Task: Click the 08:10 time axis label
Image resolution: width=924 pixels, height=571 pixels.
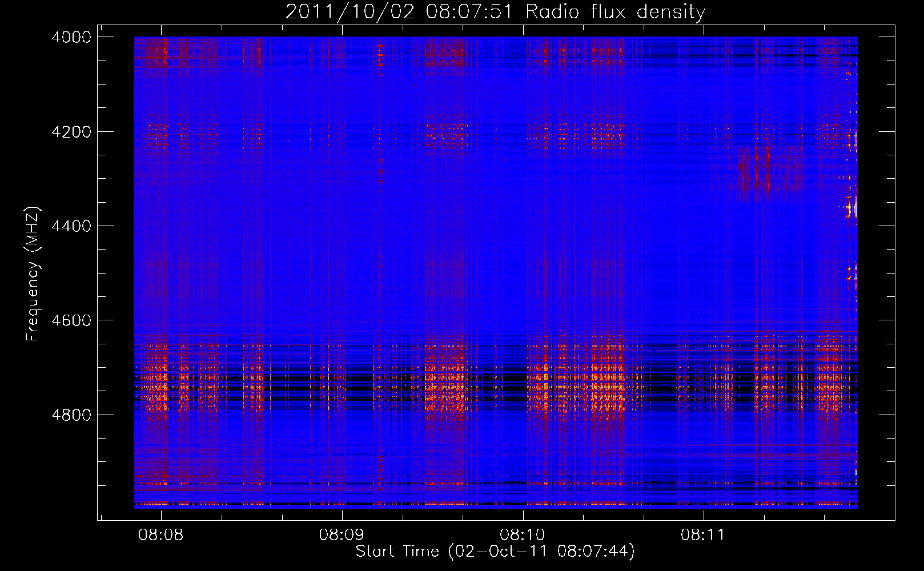Action: click(522, 535)
